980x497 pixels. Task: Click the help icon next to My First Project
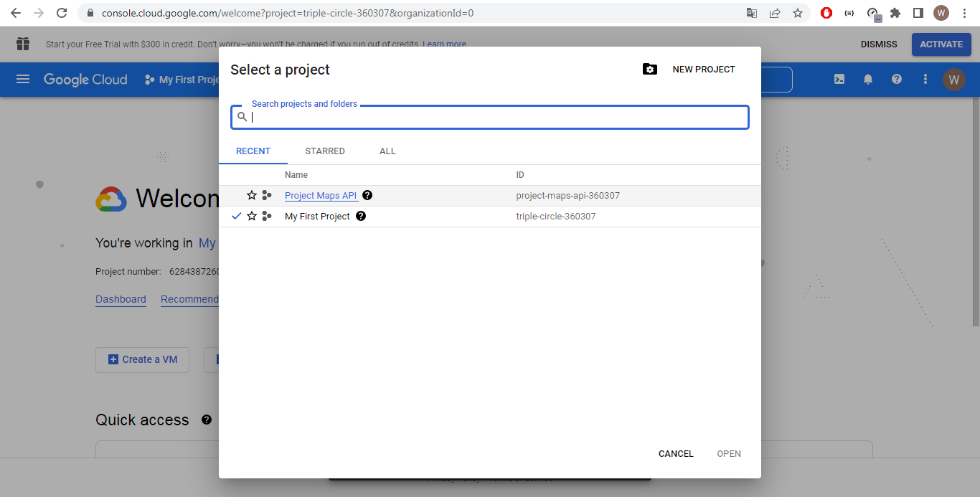click(x=361, y=216)
